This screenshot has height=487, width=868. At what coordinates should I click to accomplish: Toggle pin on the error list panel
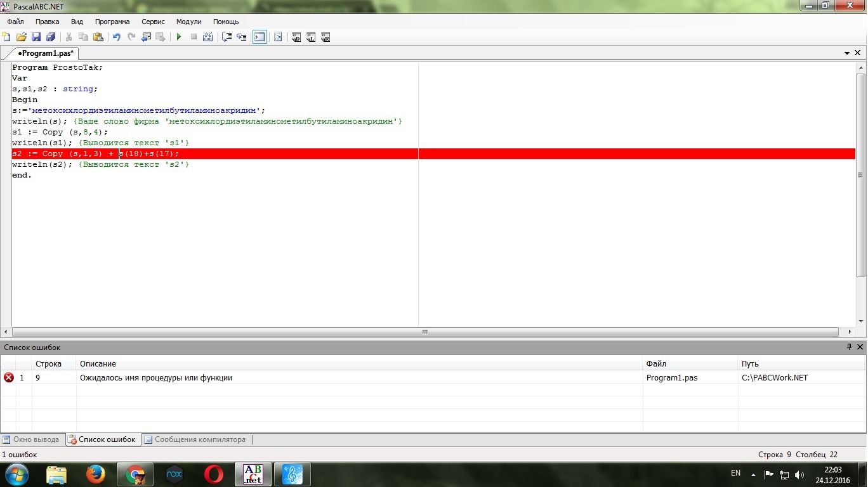(x=849, y=347)
